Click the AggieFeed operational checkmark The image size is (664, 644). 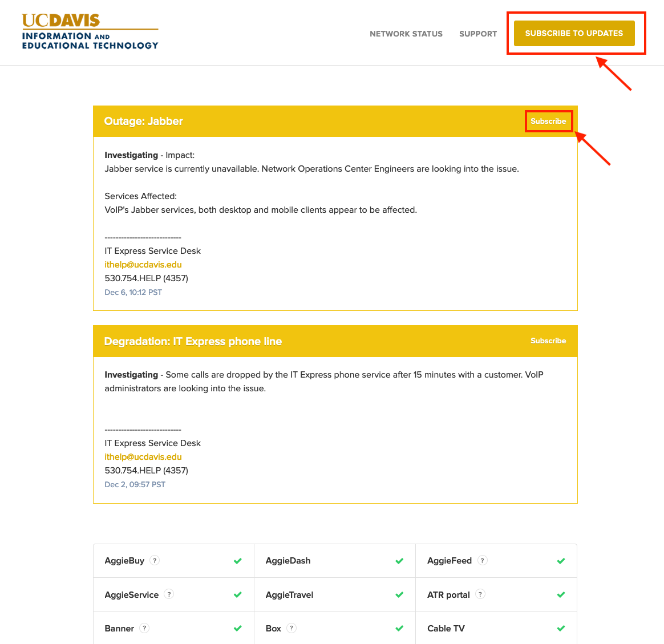[561, 561]
